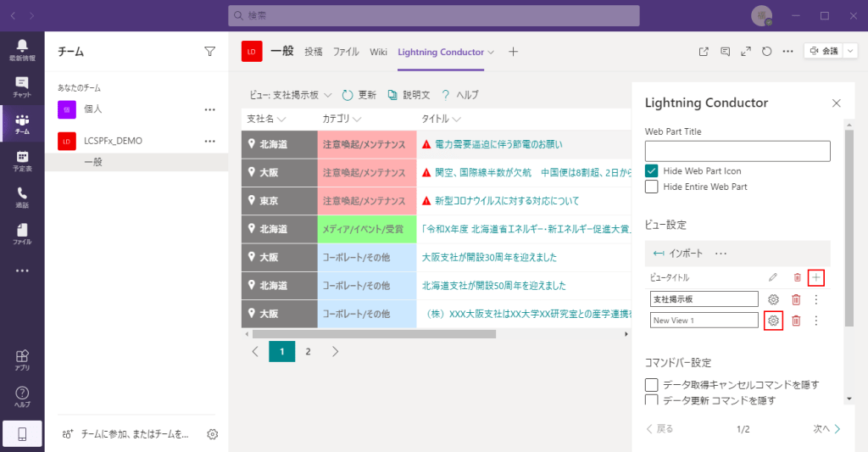Image resolution: width=868 pixels, height=452 pixels.
Task: Delete the 支社掲示板 view with trash icon
Action: click(x=795, y=299)
